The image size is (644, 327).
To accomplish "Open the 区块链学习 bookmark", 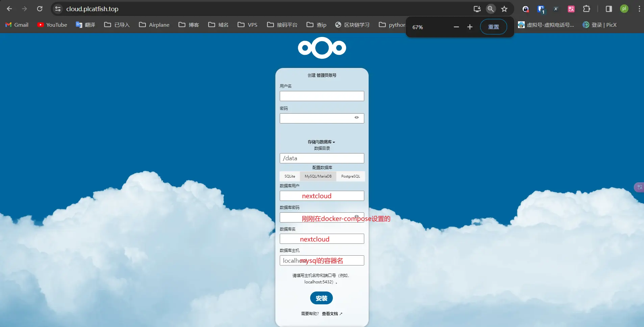I will (x=352, y=25).
